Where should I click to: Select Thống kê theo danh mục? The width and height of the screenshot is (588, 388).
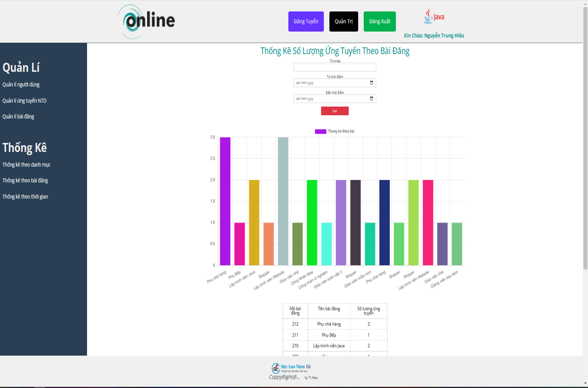[26, 164]
